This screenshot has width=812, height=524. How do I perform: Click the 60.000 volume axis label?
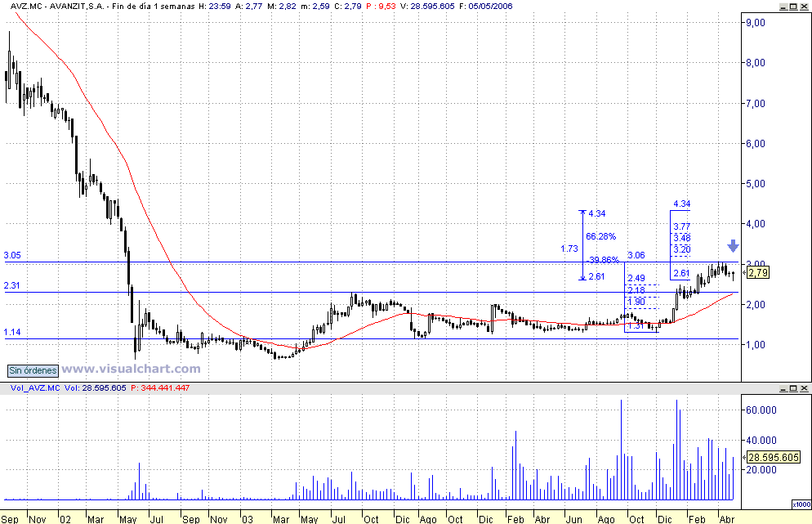click(761, 410)
